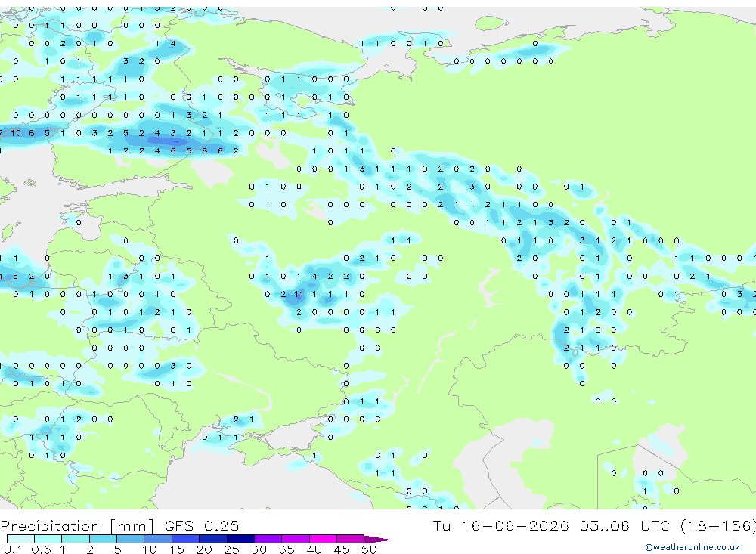
Task: Click the 'GFS 0.25' model label
Action: [202, 525]
